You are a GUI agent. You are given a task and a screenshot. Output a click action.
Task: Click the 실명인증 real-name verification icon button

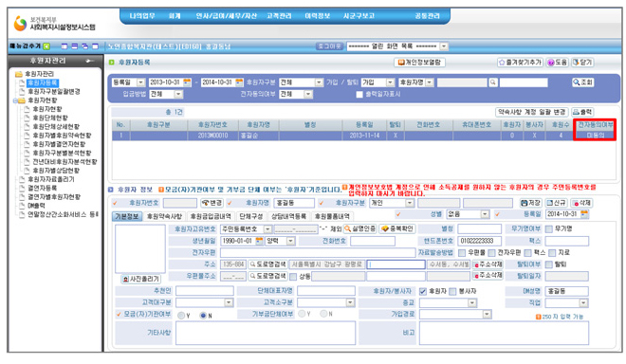pos(359,228)
